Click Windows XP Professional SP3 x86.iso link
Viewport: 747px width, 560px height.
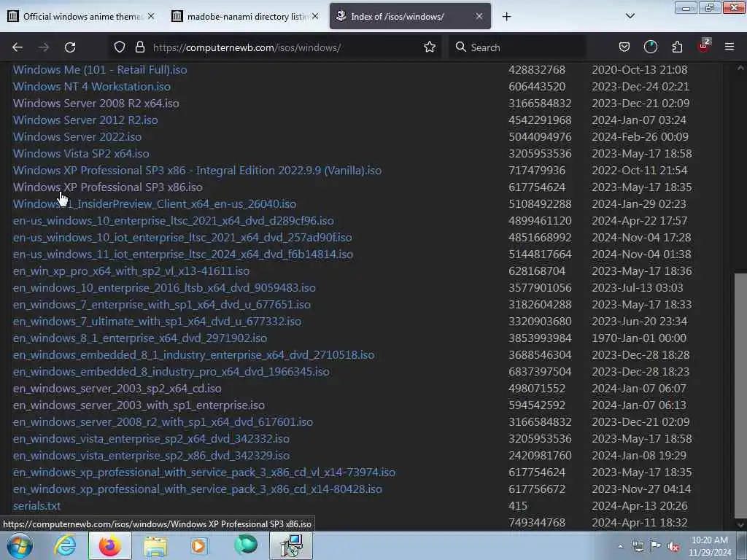pyautogui.click(x=108, y=187)
